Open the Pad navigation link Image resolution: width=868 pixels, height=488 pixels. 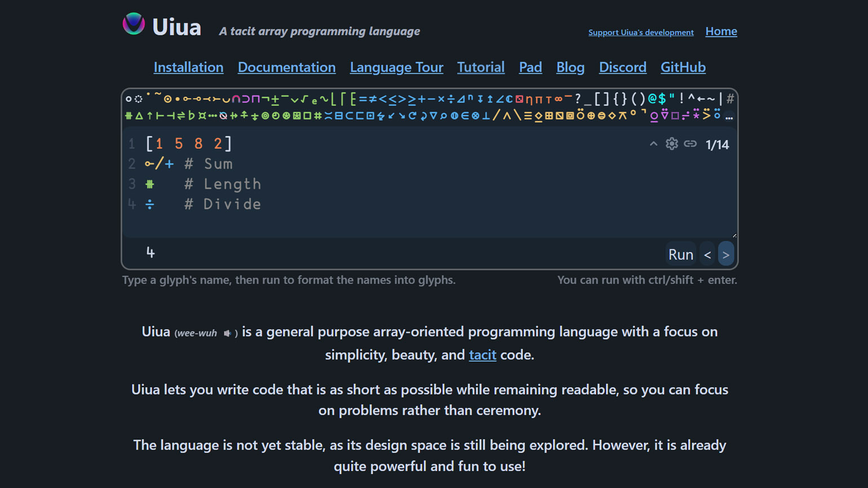point(530,67)
